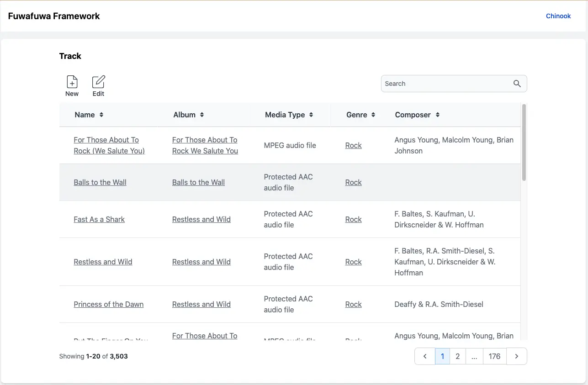Expand the pagination ellipsis
588x385 pixels.
pyautogui.click(x=474, y=356)
